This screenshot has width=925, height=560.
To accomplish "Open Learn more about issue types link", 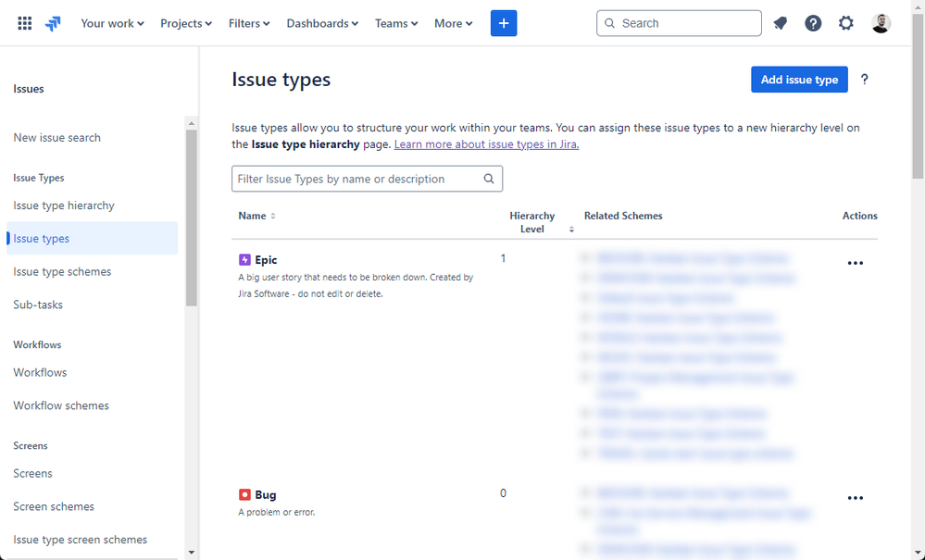I will click(487, 143).
